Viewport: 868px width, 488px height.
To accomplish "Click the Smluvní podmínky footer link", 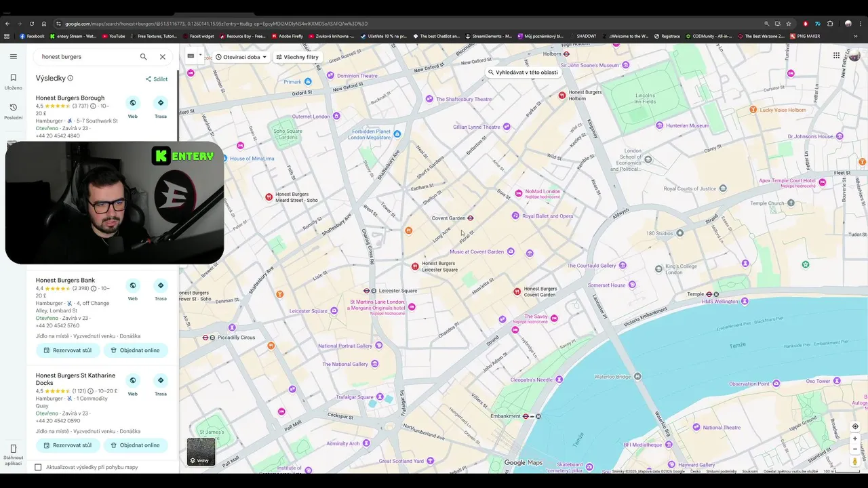I will (x=721, y=471).
